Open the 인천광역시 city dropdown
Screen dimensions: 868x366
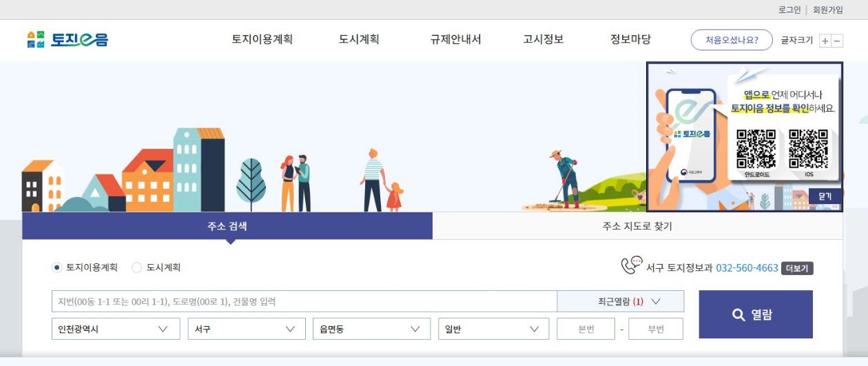pos(116,329)
